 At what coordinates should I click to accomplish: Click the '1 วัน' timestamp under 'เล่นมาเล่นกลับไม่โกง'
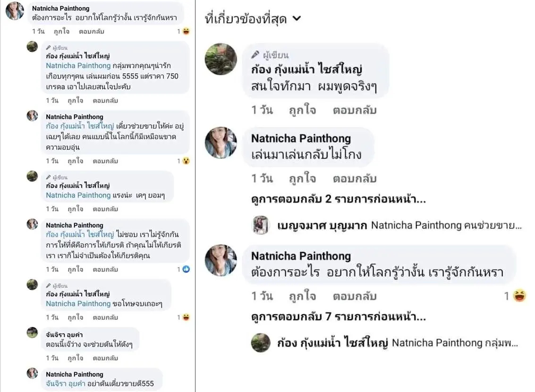pyautogui.click(x=262, y=179)
